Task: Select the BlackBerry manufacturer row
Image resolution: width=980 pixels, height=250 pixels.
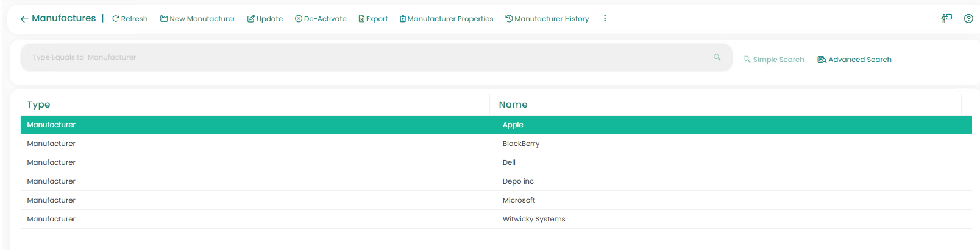Action: (x=520, y=144)
